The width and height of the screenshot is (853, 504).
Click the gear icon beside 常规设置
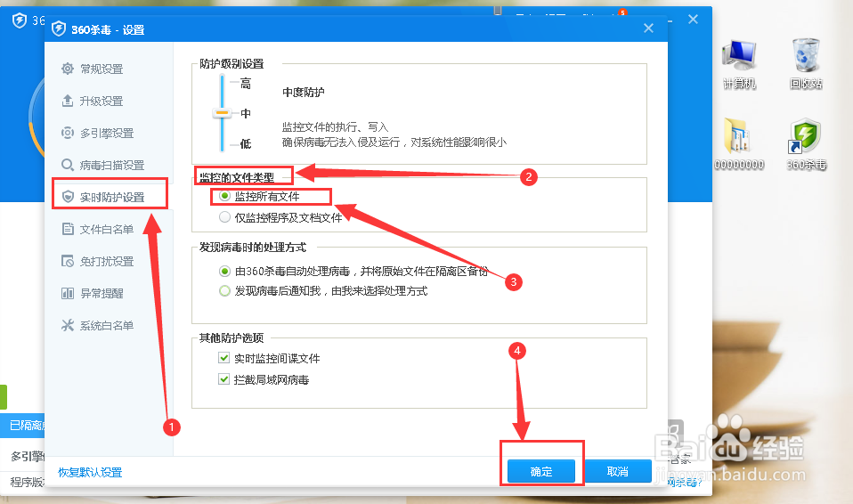pyautogui.click(x=68, y=69)
